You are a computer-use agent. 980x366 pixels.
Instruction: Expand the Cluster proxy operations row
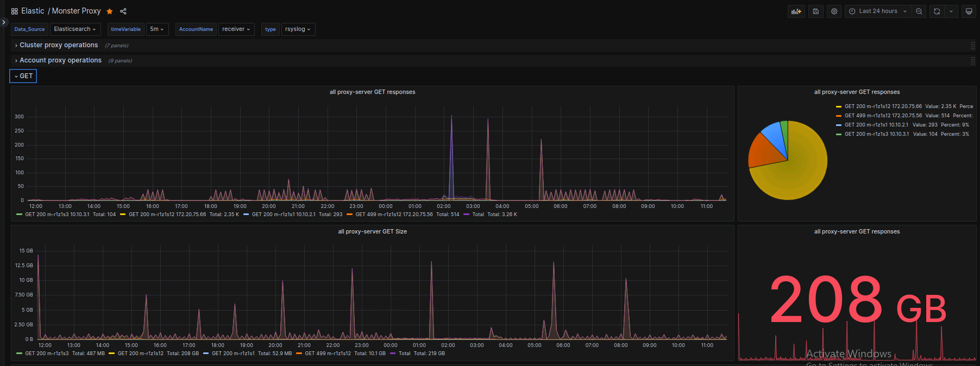pyautogui.click(x=59, y=45)
